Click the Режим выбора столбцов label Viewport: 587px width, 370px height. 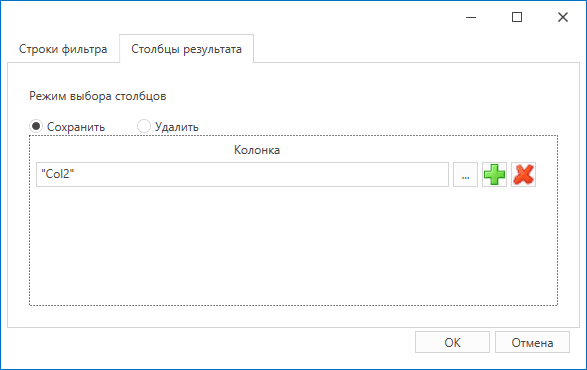(x=98, y=96)
